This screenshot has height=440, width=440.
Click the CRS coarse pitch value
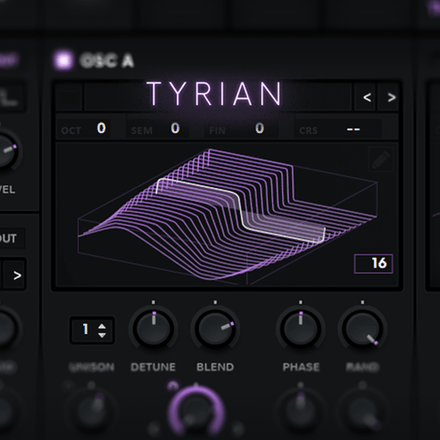[x=353, y=129]
